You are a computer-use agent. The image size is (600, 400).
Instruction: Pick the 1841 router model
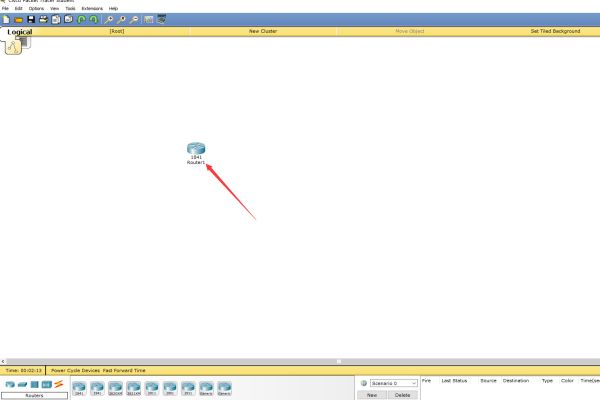pos(79,388)
